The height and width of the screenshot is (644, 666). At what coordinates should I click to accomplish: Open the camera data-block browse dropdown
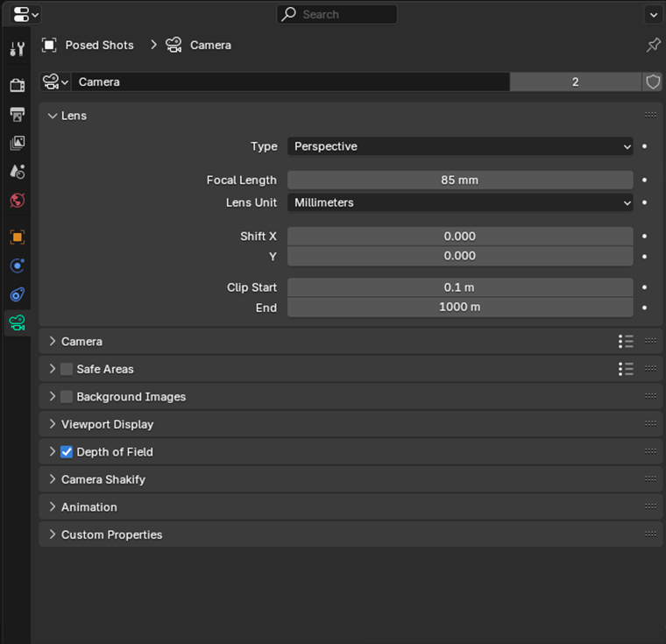coord(55,82)
